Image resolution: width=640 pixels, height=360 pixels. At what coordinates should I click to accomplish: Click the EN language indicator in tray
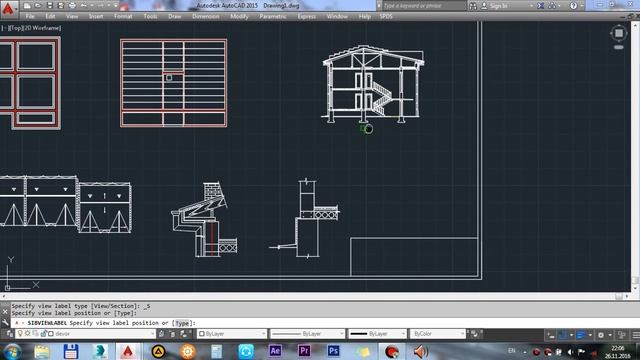pos(511,351)
